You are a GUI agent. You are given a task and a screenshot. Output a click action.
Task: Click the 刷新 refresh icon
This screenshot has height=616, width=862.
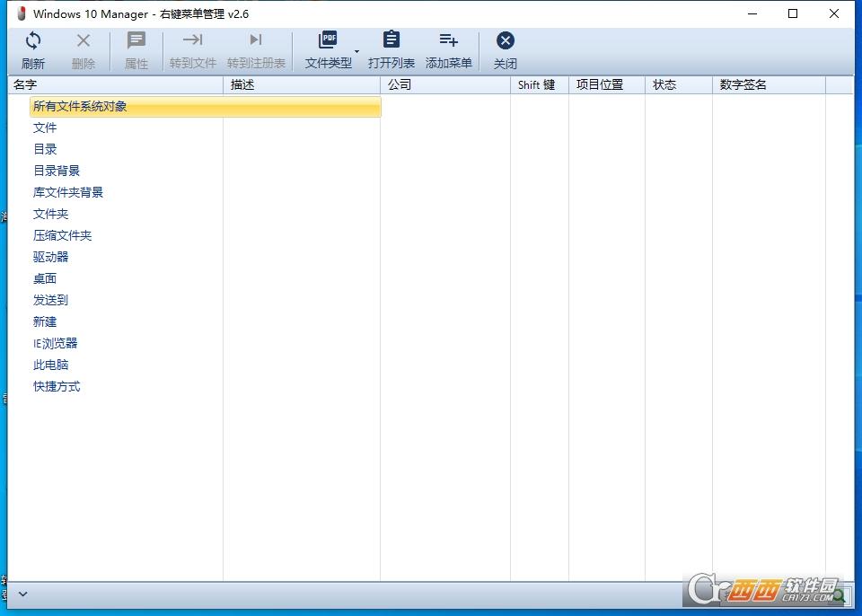click(x=33, y=40)
